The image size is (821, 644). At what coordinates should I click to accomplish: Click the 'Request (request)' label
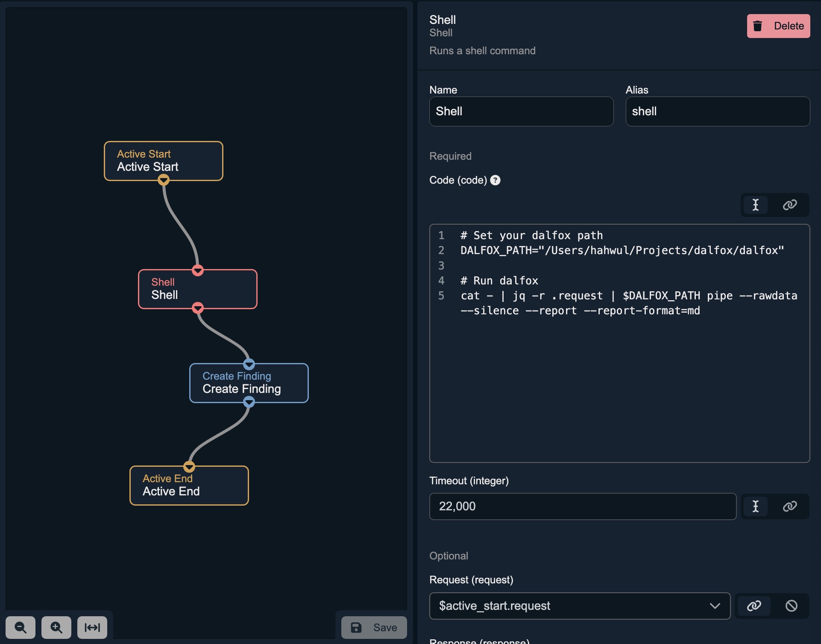click(471, 580)
